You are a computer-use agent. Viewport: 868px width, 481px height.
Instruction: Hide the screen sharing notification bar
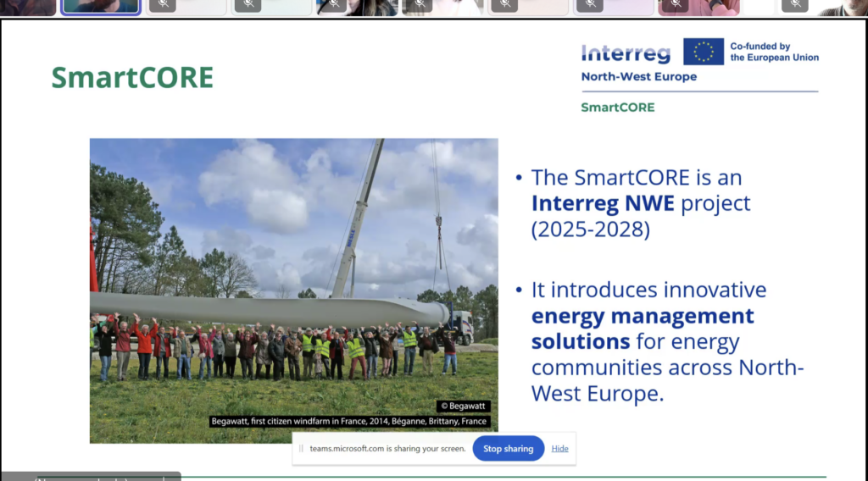[x=559, y=449]
